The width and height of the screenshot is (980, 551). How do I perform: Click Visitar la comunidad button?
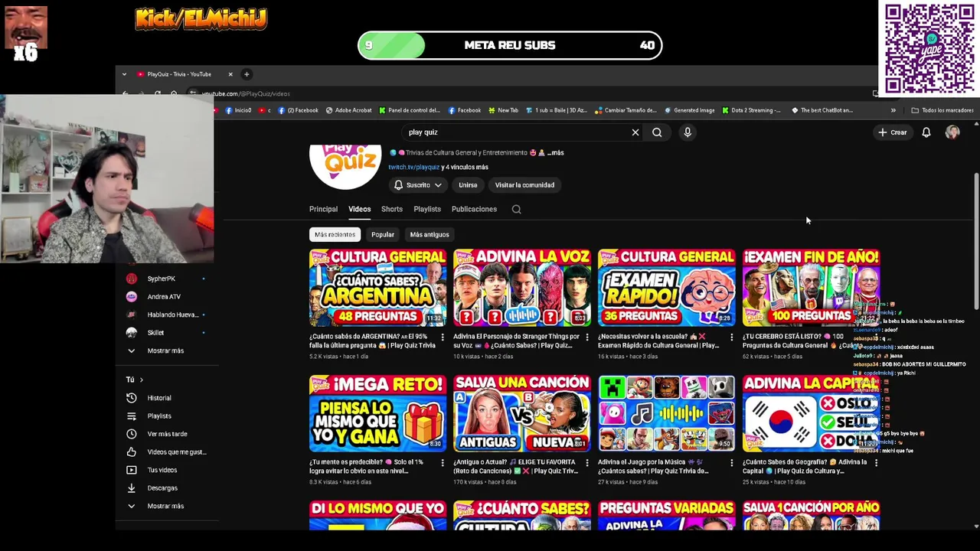(524, 185)
